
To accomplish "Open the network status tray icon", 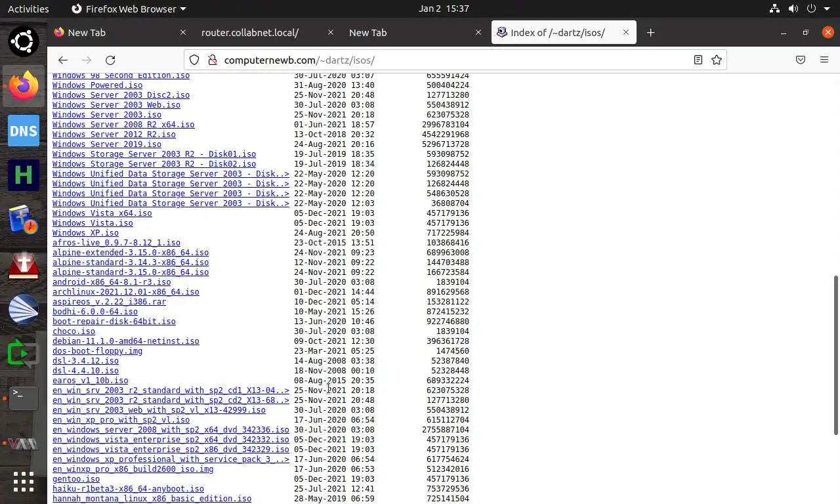I will (x=774, y=9).
